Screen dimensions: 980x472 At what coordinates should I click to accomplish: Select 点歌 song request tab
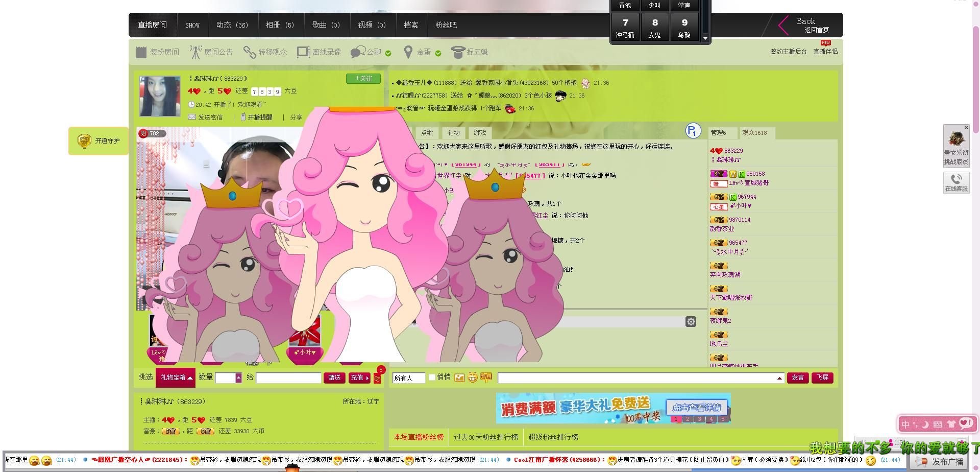427,133
